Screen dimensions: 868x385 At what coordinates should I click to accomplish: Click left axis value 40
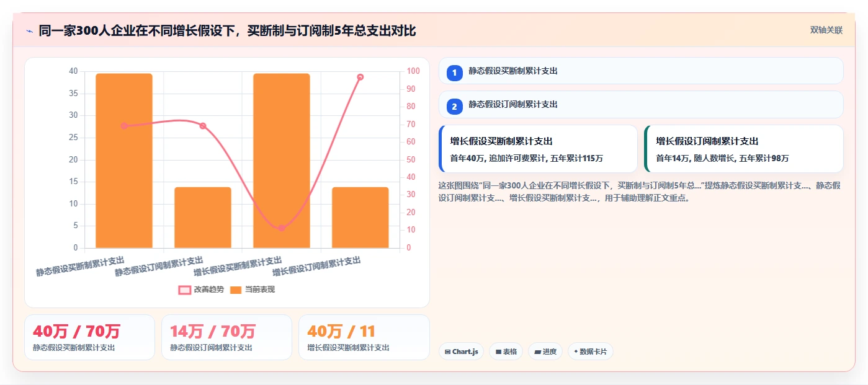tap(73, 71)
